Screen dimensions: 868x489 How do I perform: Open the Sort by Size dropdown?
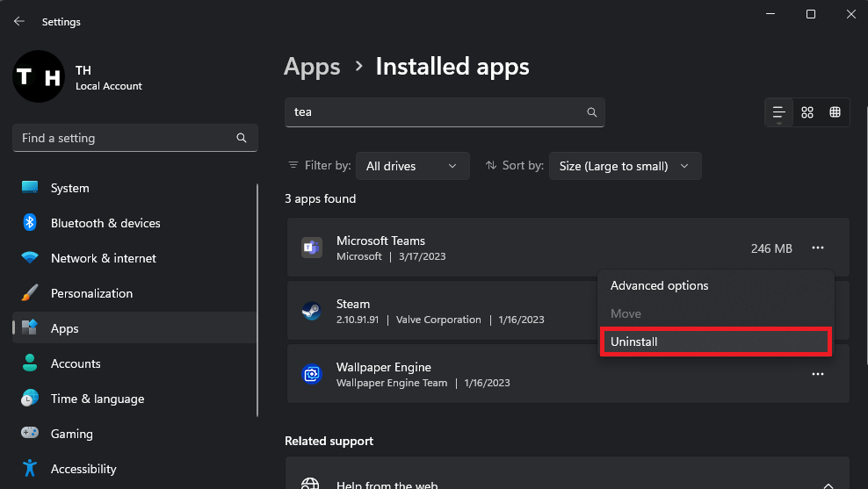(x=625, y=166)
